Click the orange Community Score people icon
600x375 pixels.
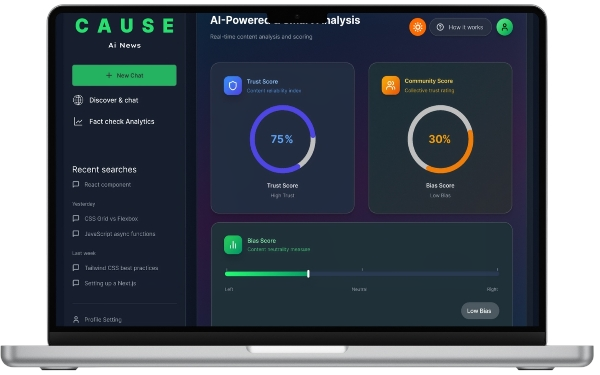(391, 85)
